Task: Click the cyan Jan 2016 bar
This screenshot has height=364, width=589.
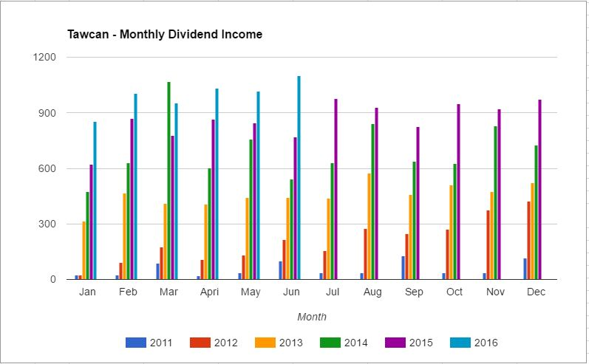Action: (95, 201)
